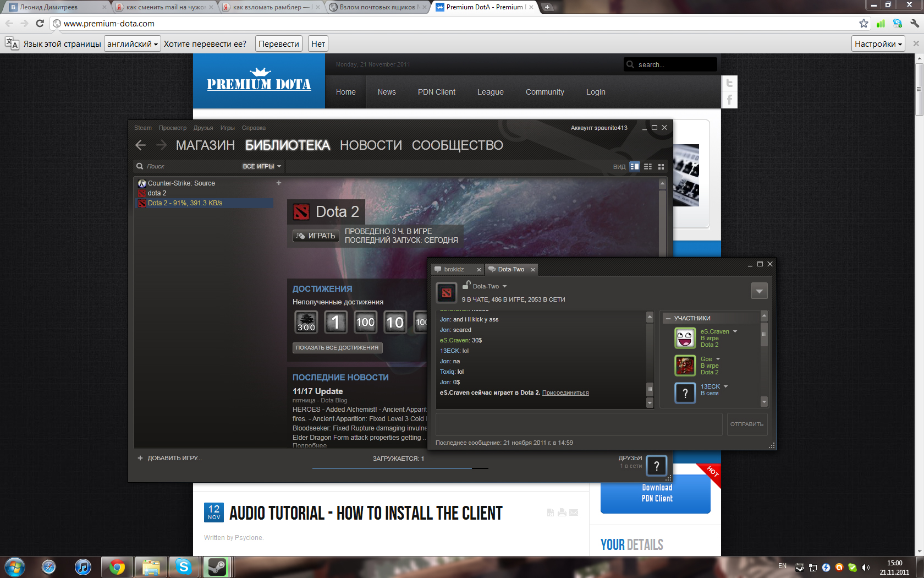Select the Dota 2 - 91% downloading entry
The width and height of the screenshot is (924, 578).
click(205, 203)
